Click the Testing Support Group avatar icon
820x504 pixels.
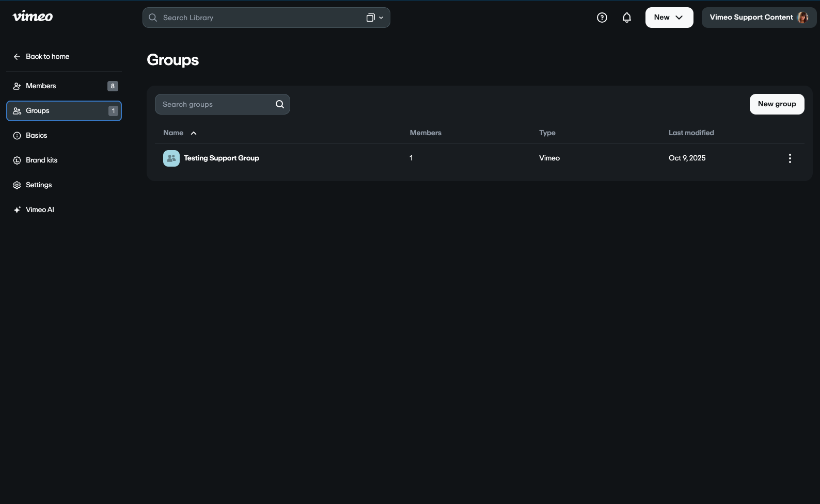tap(171, 158)
